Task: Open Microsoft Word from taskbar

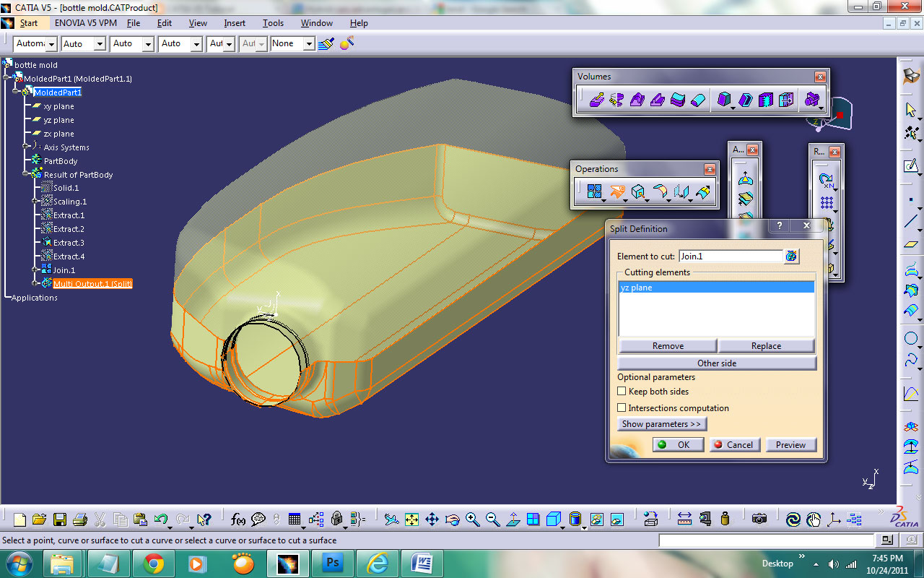Action: tap(422, 563)
